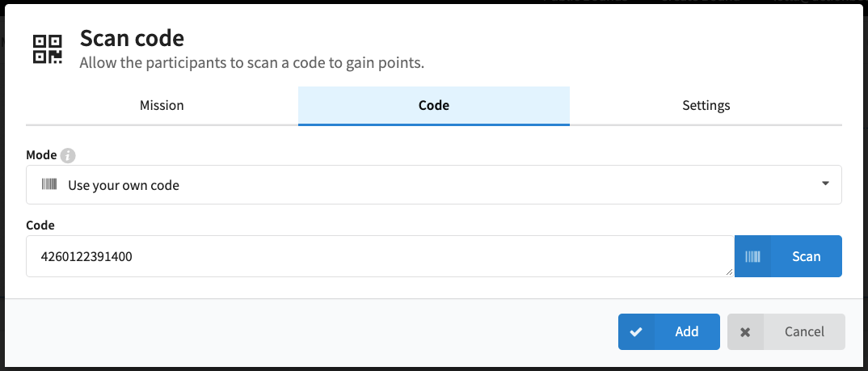Focus the Code input with 4260122391400
Screen dimensions: 868x371
pos(380,256)
